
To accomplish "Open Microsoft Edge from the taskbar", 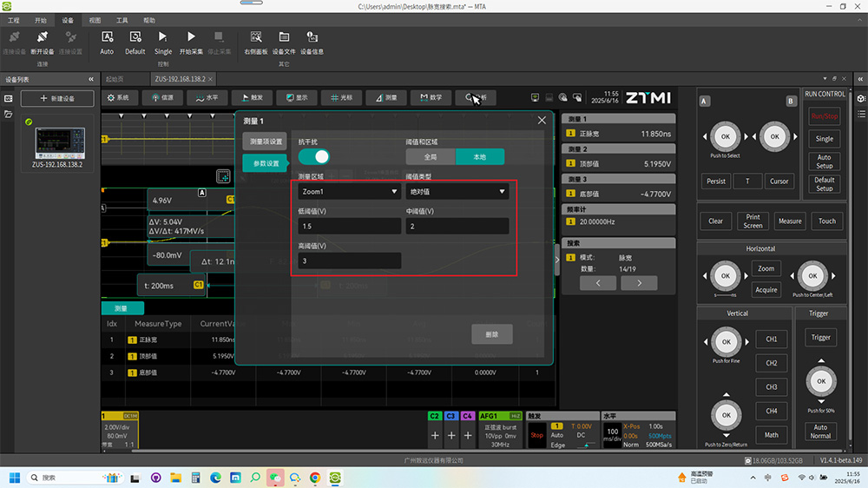I will pyautogui.click(x=216, y=478).
